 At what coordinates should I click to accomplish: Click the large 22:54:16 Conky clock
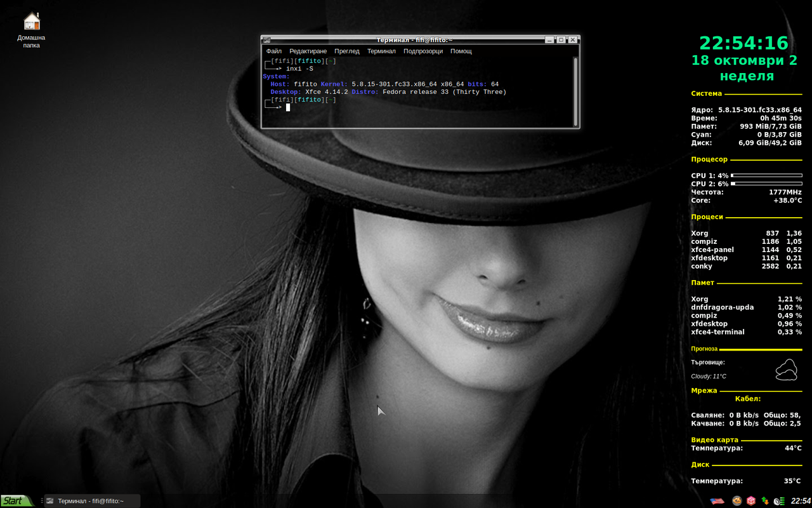click(x=743, y=43)
